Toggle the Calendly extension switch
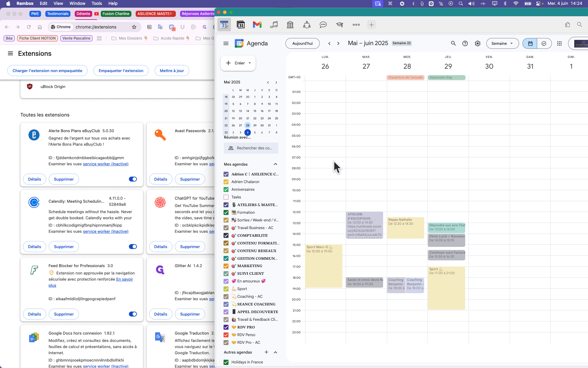588x368 pixels. click(x=133, y=247)
